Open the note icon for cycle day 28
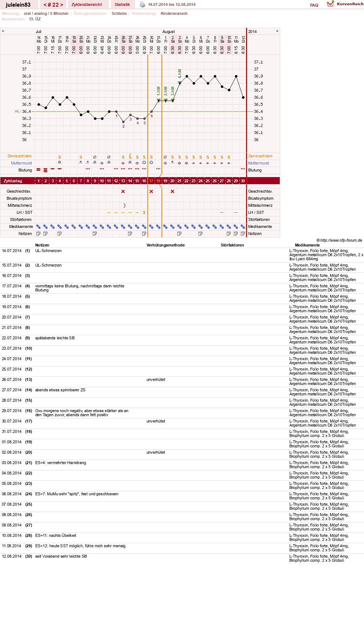Image resolution: width=364 pixels, height=636 pixels. pos(229,234)
